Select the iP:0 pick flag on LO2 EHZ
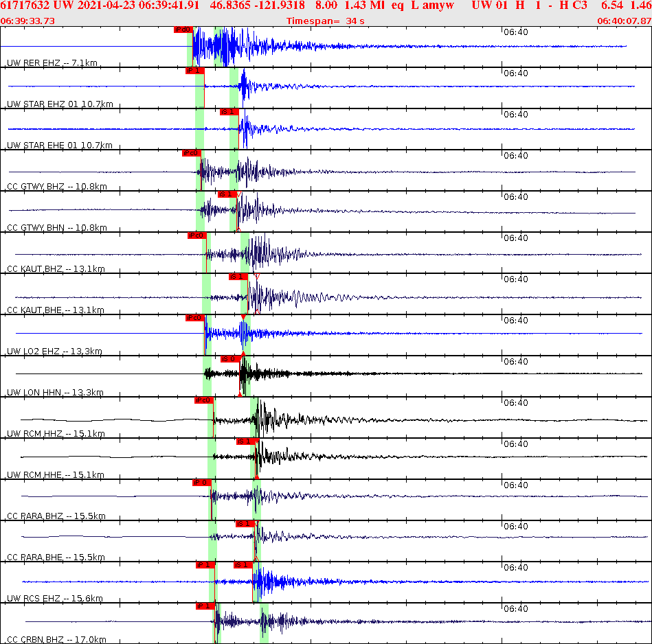 pos(195,317)
